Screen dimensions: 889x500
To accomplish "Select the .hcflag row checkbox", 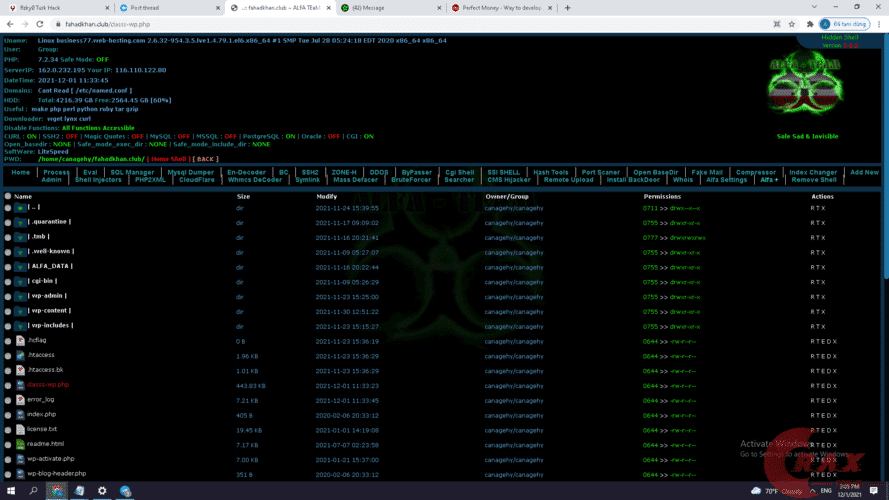I will (x=8, y=341).
